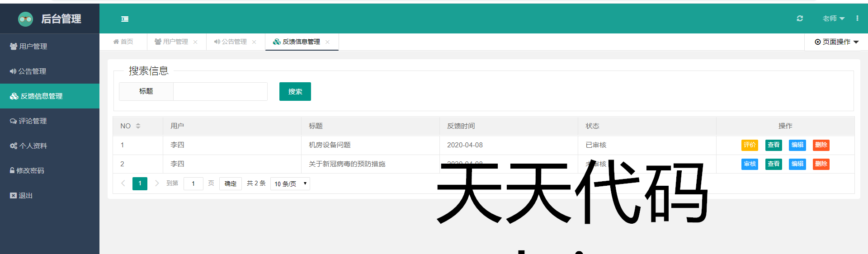Close the 公告管理 tab
868x254 pixels.
(254, 42)
